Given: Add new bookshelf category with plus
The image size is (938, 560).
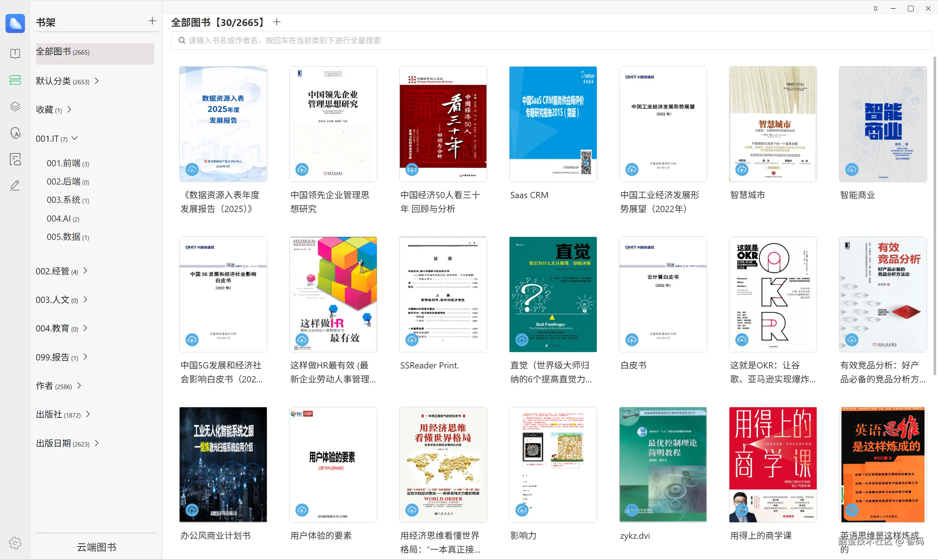Looking at the screenshot, I should tap(152, 21).
